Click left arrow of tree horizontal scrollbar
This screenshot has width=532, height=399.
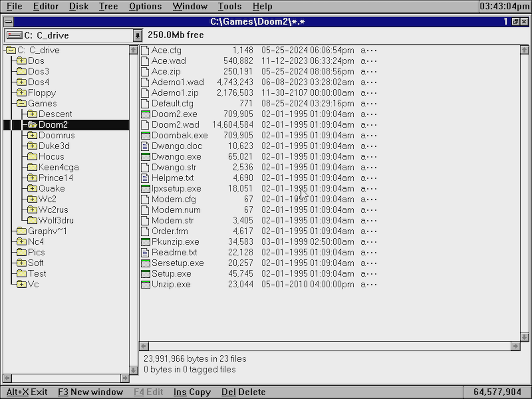pyautogui.click(x=7, y=378)
